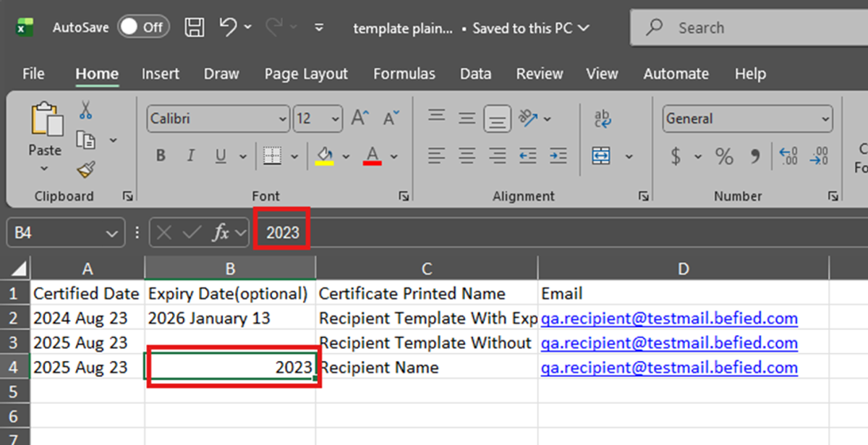Expand the Paste options arrow

click(44, 169)
